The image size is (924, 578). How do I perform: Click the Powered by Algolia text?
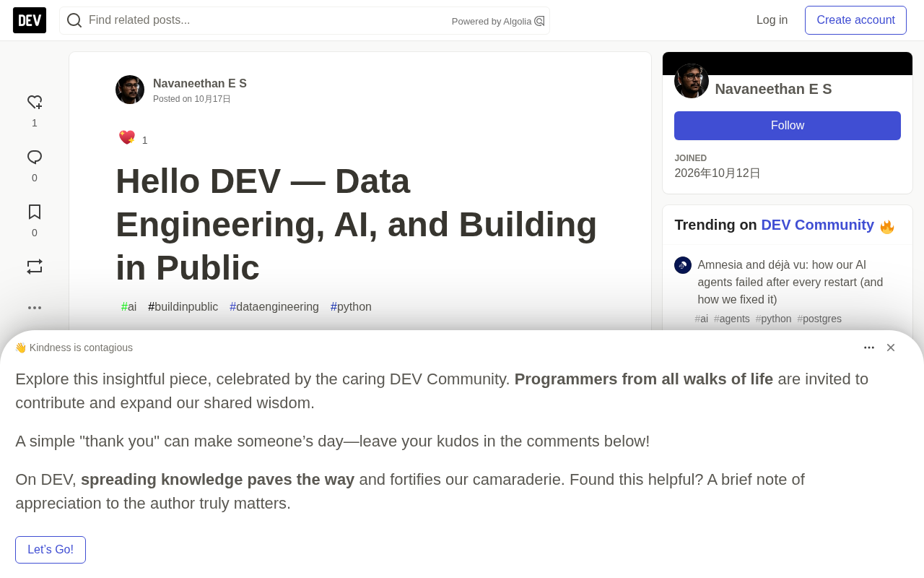point(492,22)
